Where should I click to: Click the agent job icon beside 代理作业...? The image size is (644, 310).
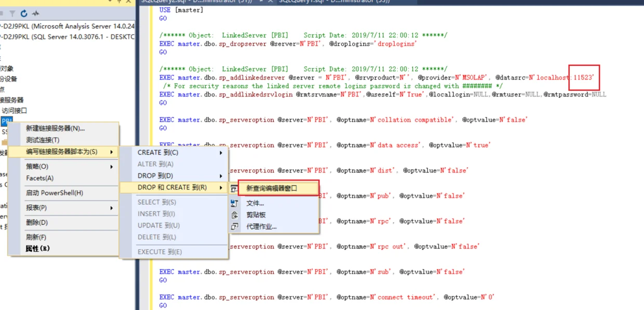pyautogui.click(x=235, y=226)
